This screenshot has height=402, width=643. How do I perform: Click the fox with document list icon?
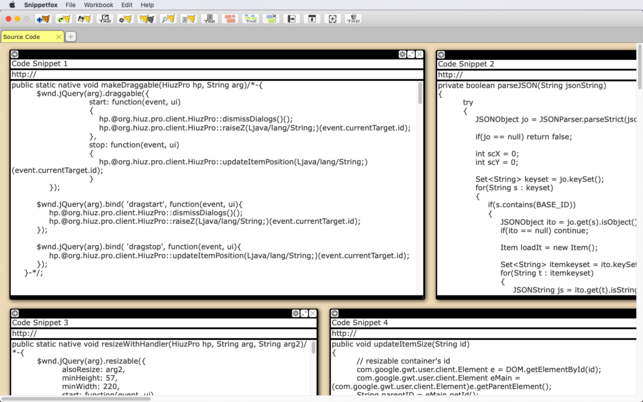click(189, 19)
